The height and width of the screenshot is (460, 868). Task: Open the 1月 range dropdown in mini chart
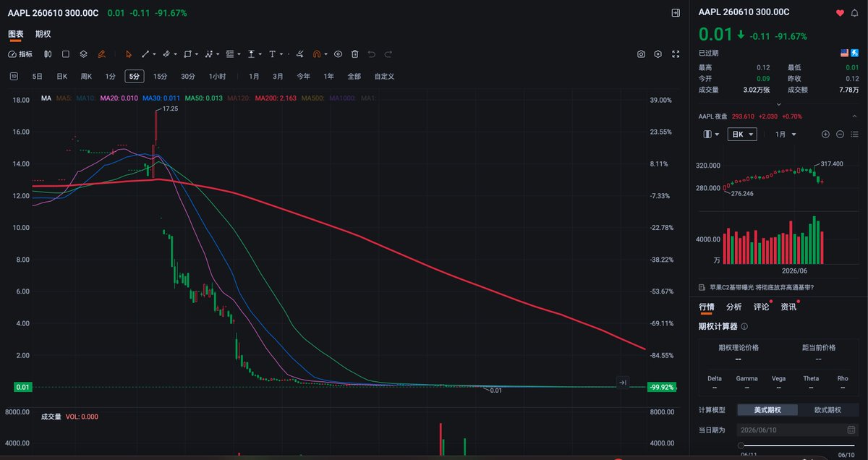[x=786, y=135]
